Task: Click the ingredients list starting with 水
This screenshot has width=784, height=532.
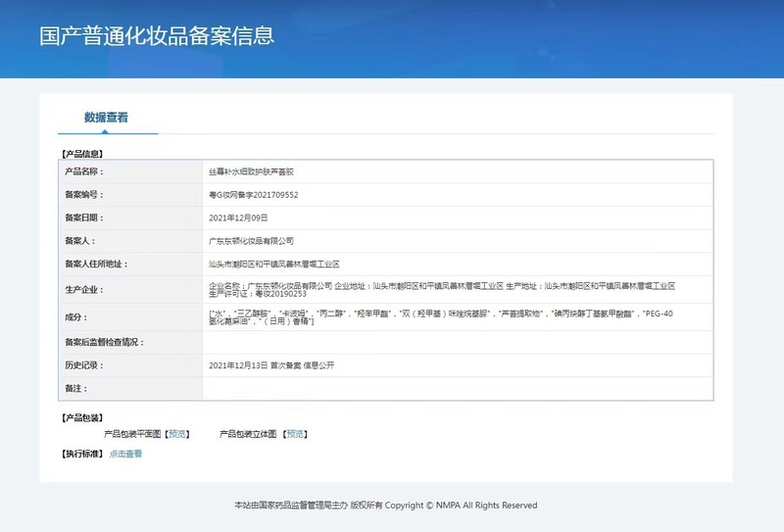Action: click(x=440, y=317)
